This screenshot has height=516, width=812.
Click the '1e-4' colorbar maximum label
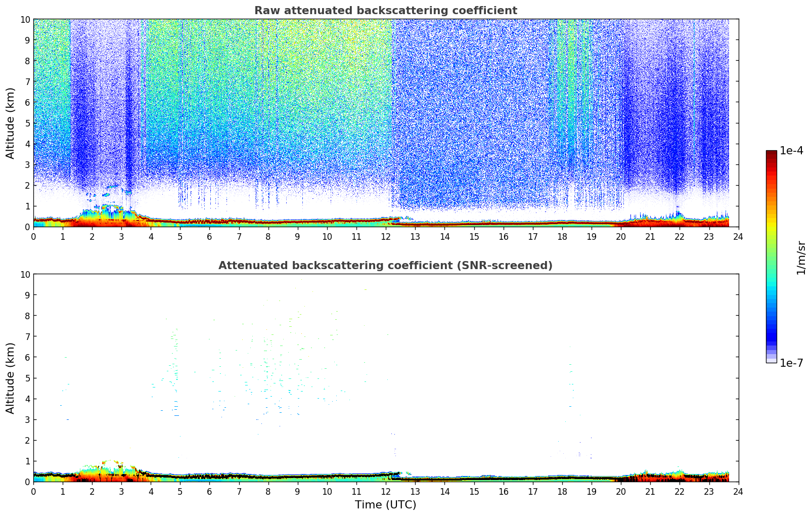[791, 151]
